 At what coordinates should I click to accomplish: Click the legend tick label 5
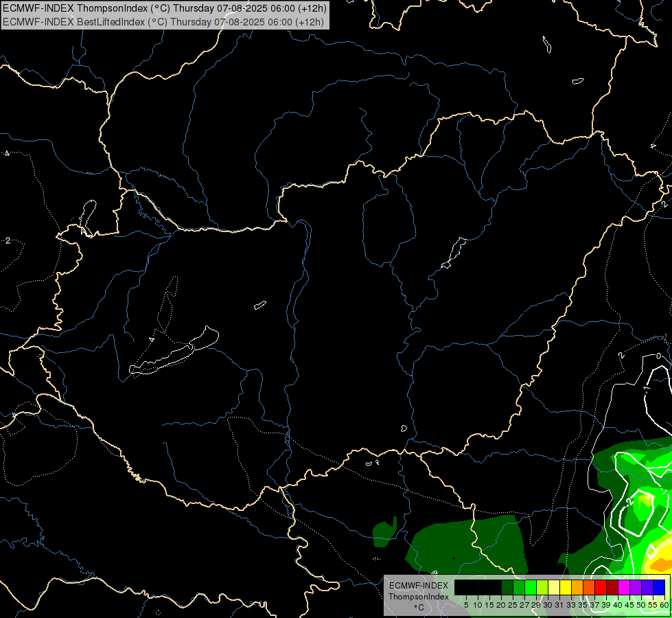click(x=466, y=605)
